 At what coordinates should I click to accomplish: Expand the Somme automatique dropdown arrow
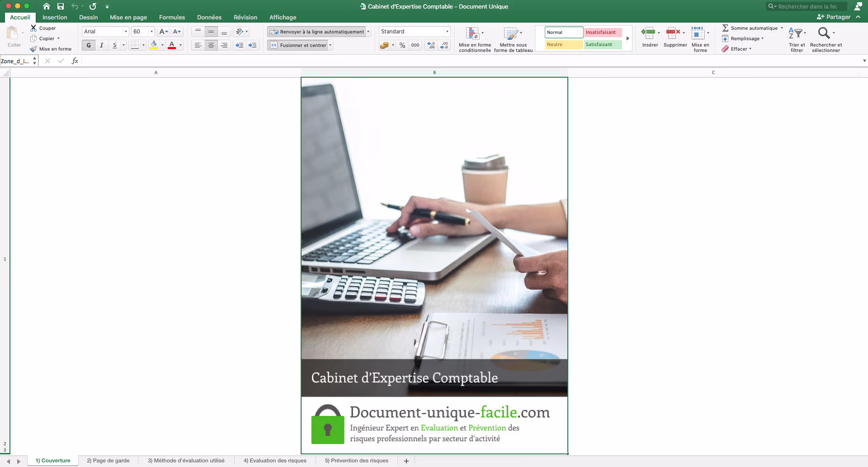coord(782,28)
